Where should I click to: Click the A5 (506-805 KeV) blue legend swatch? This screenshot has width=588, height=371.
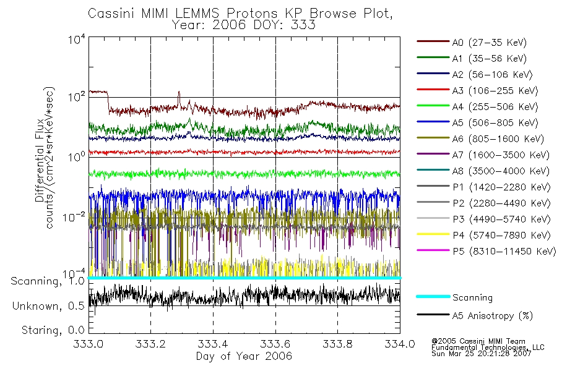tap(433, 122)
